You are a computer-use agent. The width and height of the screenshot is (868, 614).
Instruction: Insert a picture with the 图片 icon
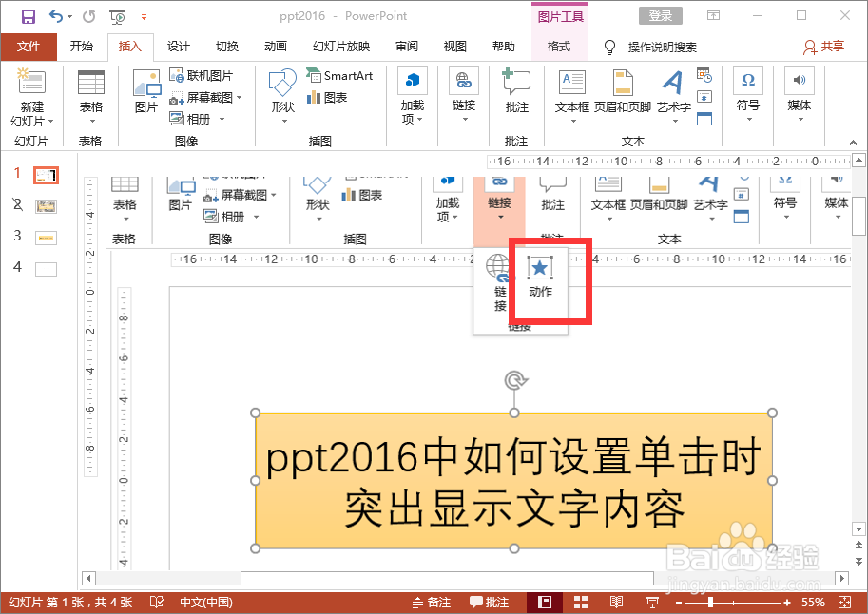pyautogui.click(x=146, y=84)
